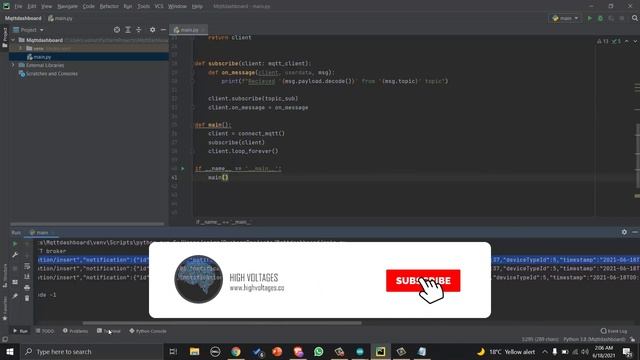Pin the Run tab
The width and height of the screenshot is (640, 360).
pyautogui.click(x=15, y=296)
